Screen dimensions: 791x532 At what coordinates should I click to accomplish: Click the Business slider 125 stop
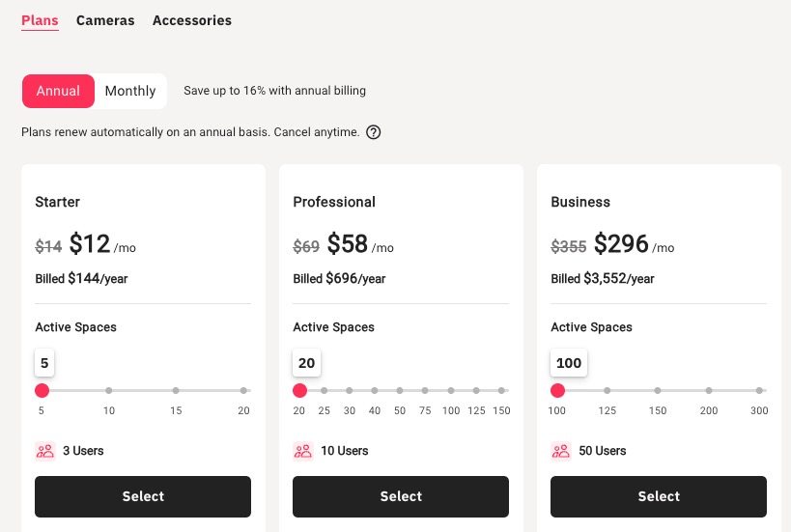click(607, 391)
